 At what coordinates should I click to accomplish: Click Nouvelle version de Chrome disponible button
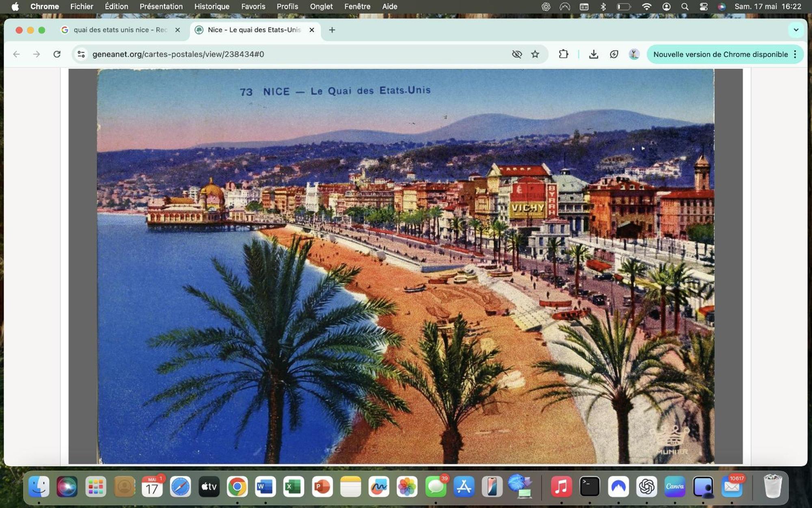click(x=720, y=54)
